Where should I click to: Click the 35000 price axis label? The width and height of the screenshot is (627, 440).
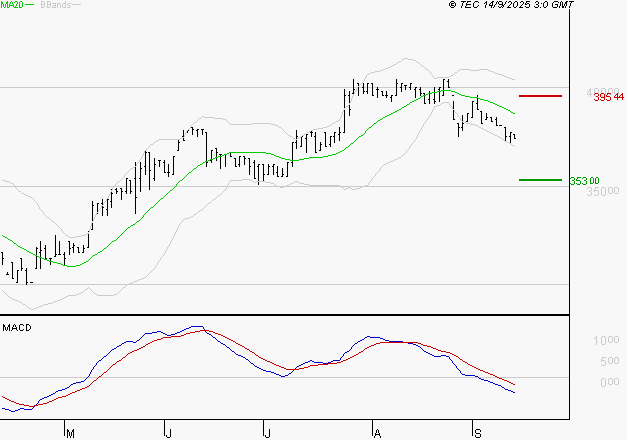603,192
